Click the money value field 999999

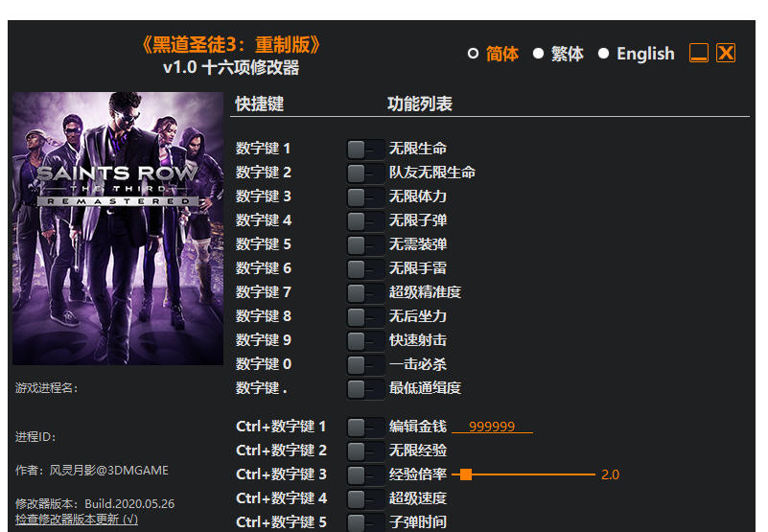click(x=492, y=427)
